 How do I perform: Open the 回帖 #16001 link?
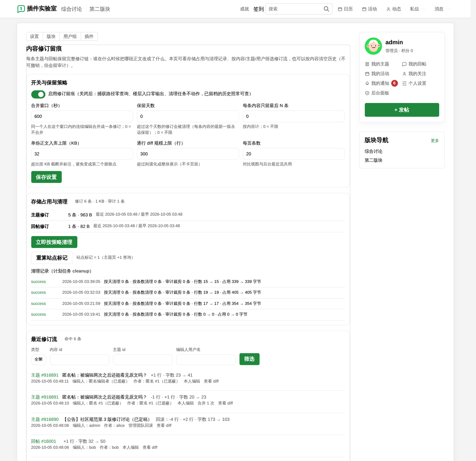[44, 441]
